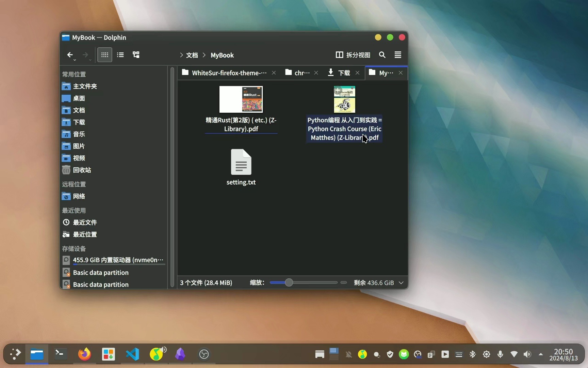The height and width of the screenshot is (368, 588).
Task: Open 视频 in the places sidebar
Action: tap(114, 158)
